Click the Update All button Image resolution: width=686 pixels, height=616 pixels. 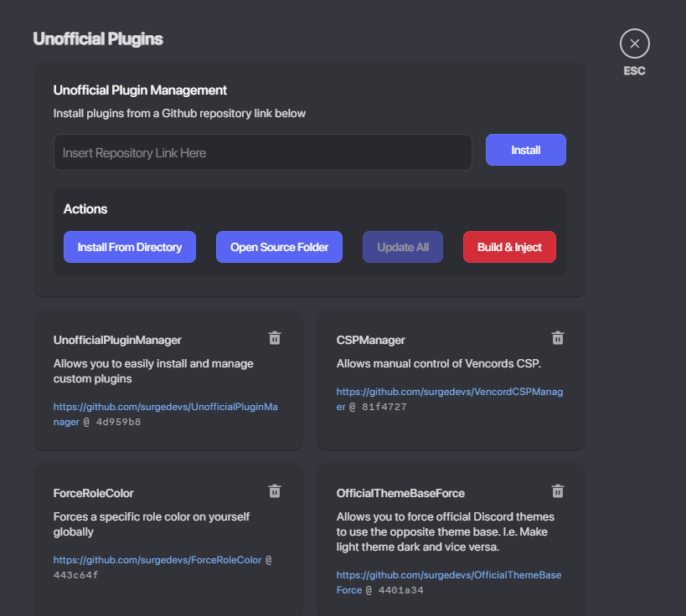403,247
